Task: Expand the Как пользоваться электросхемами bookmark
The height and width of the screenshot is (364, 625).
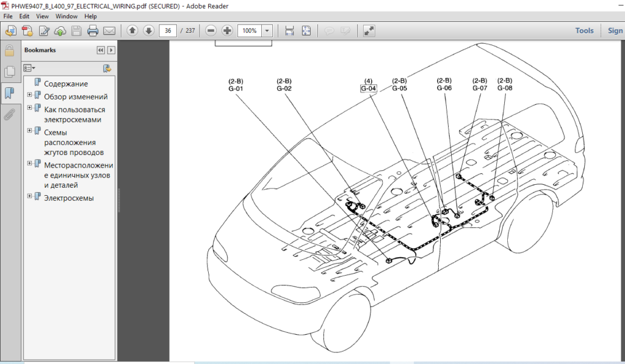Action: click(29, 107)
